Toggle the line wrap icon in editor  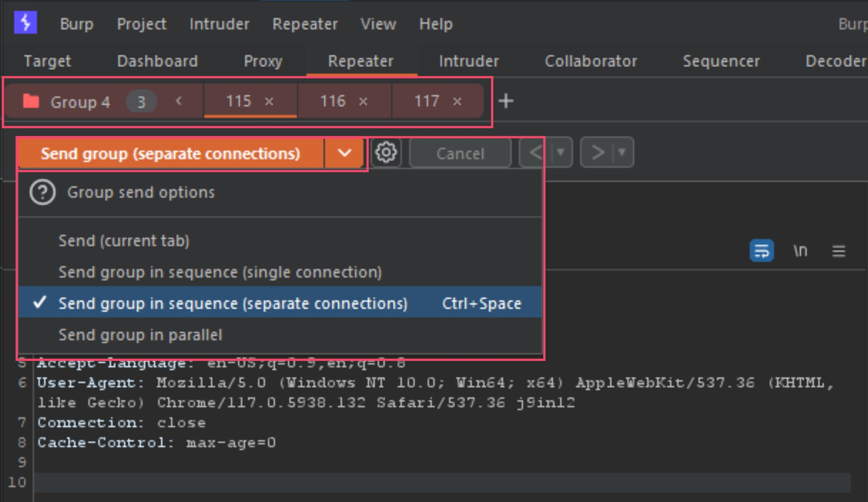[761, 251]
